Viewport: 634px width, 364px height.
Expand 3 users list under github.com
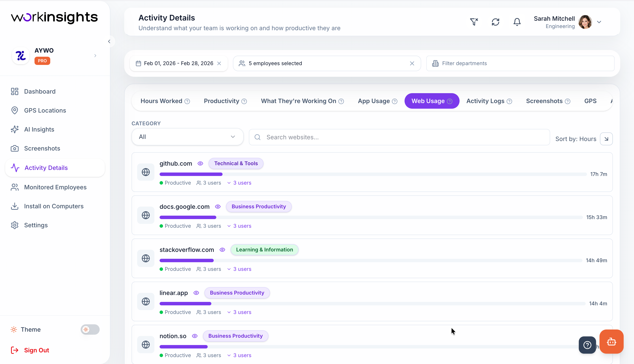coord(239,183)
